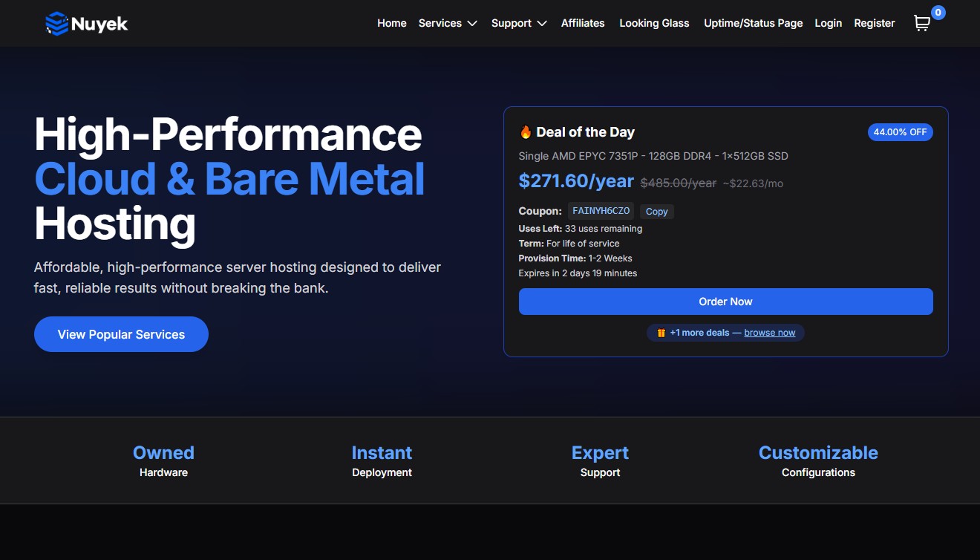Click Login in the navigation bar
This screenshot has width=980, height=560.
tap(828, 23)
